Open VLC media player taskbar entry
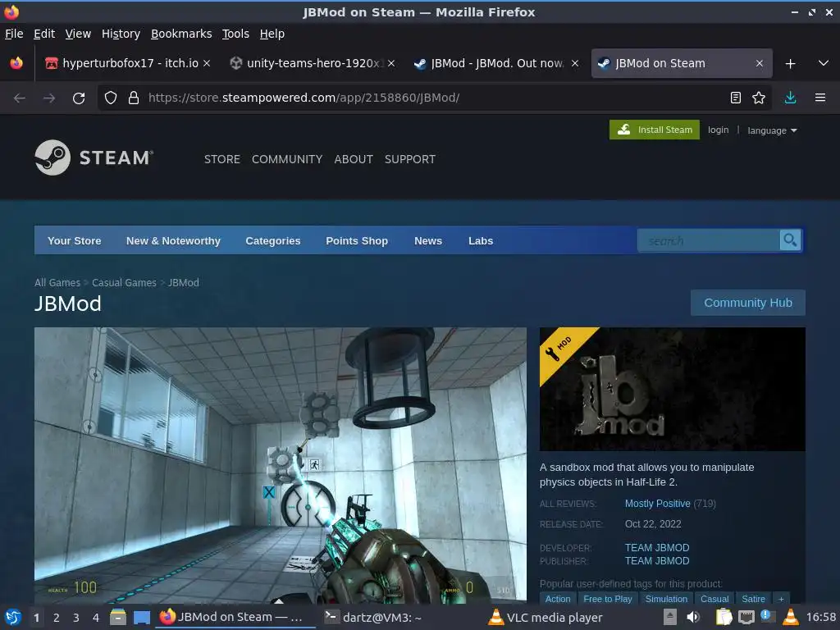 coord(546,617)
